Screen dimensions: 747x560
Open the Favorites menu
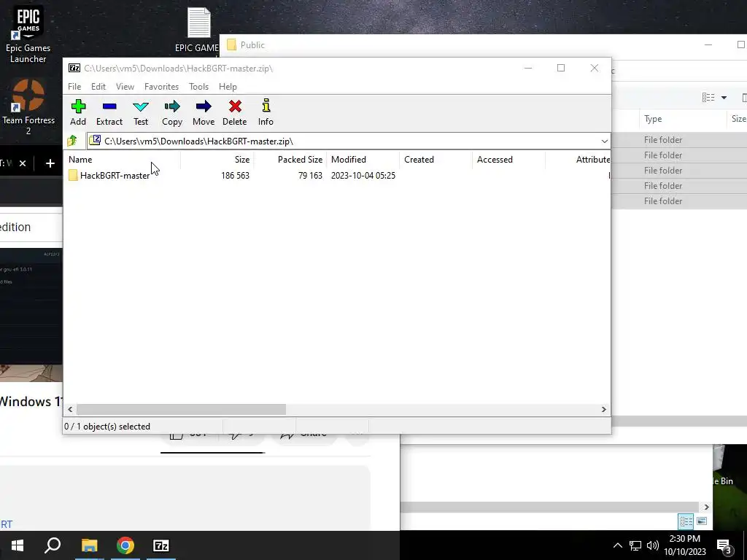coord(161,87)
